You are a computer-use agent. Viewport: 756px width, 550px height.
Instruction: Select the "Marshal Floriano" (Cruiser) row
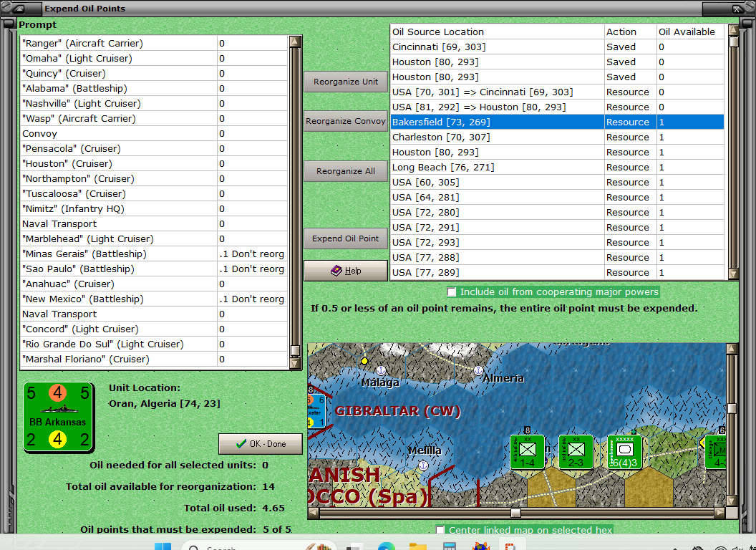[155, 359]
